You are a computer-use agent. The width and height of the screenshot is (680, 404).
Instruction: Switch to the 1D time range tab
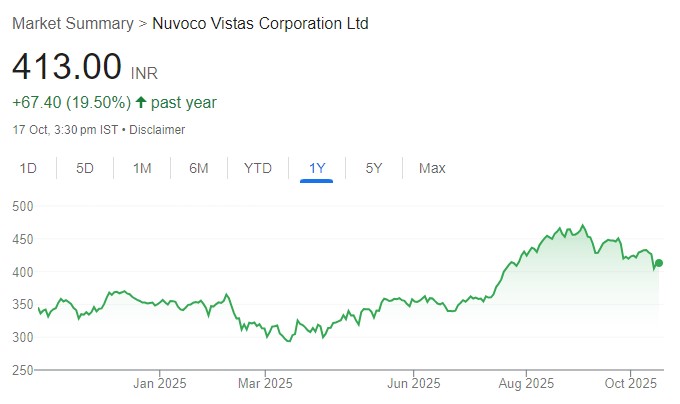(29, 168)
